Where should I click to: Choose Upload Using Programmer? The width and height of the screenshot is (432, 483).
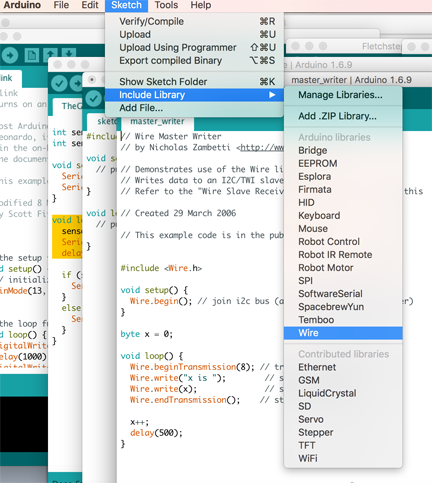click(x=194, y=47)
